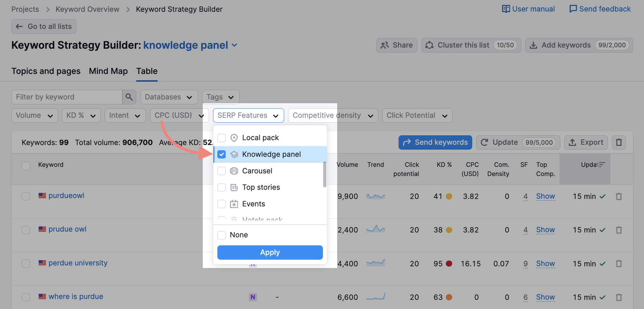Tick the None checkbox
The height and width of the screenshot is (309, 644).
(222, 235)
